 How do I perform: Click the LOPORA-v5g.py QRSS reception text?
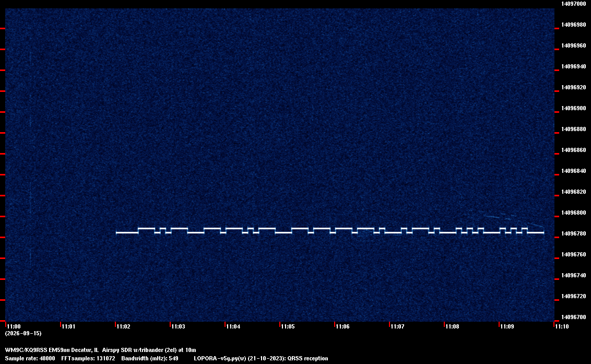point(261,358)
